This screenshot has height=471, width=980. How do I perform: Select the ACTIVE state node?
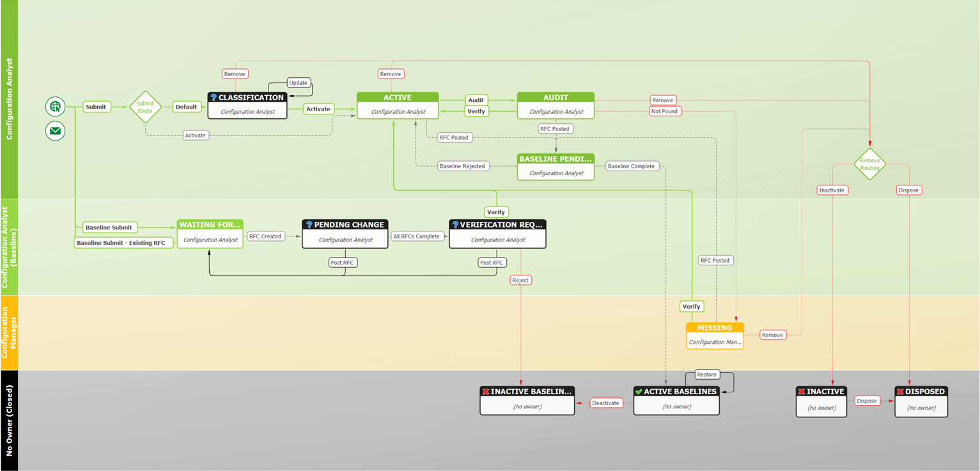(398, 105)
